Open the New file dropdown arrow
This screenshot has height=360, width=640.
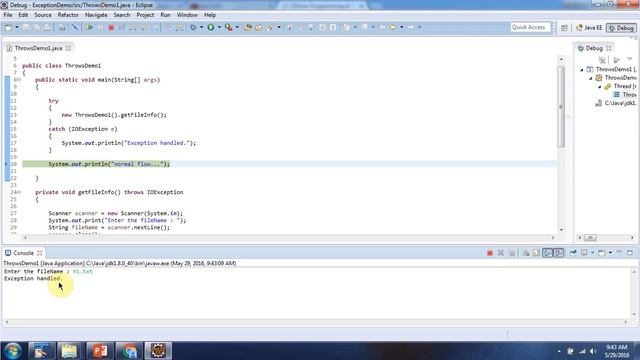[17, 27]
